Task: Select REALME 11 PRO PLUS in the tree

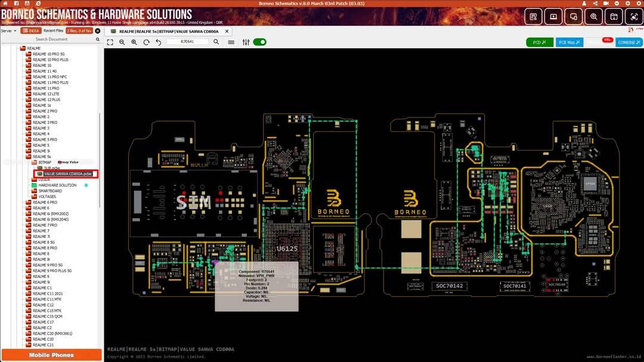Action: coord(51,82)
